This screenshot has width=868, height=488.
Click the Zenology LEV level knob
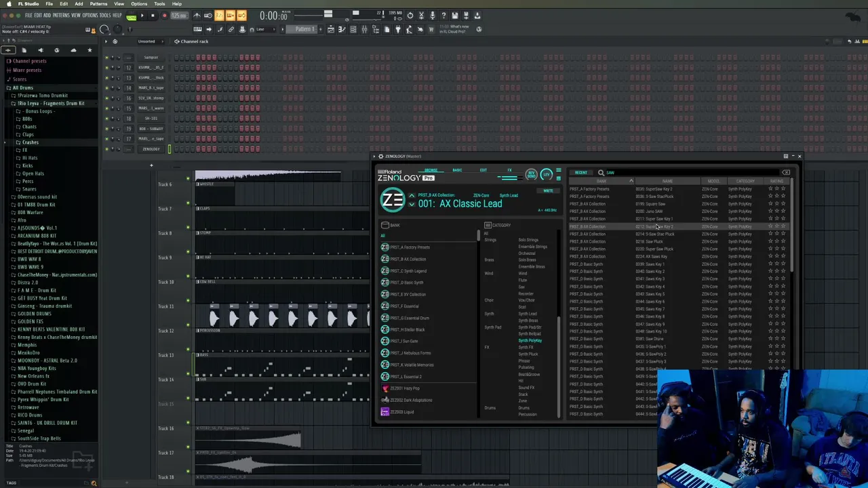tap(547, 175)
